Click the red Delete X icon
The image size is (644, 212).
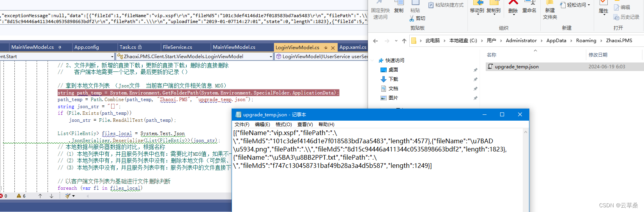(513, 3)
